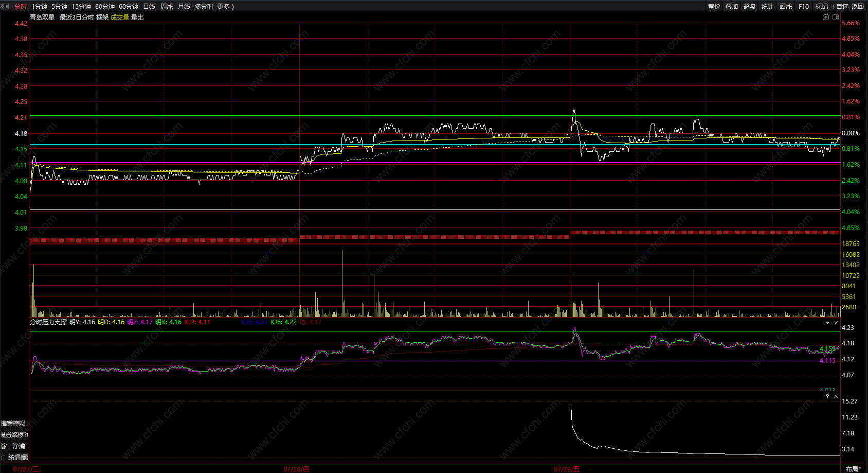Click the 3.98 price axis label
Screen dimensions: 868x473
pyautogui.click(x=21, y=228)
